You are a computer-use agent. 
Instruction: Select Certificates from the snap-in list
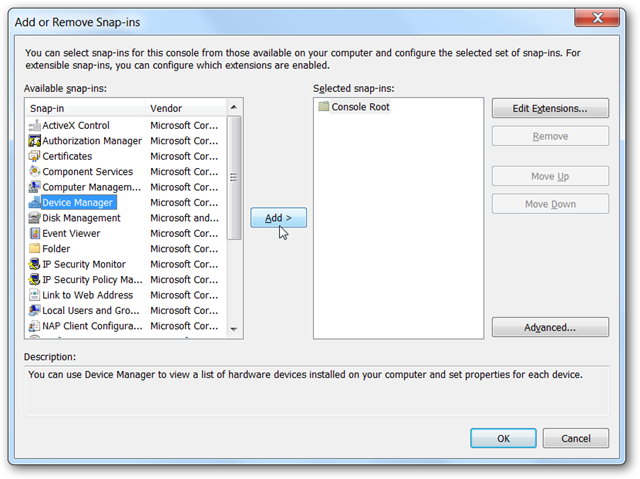pos(67,156)
